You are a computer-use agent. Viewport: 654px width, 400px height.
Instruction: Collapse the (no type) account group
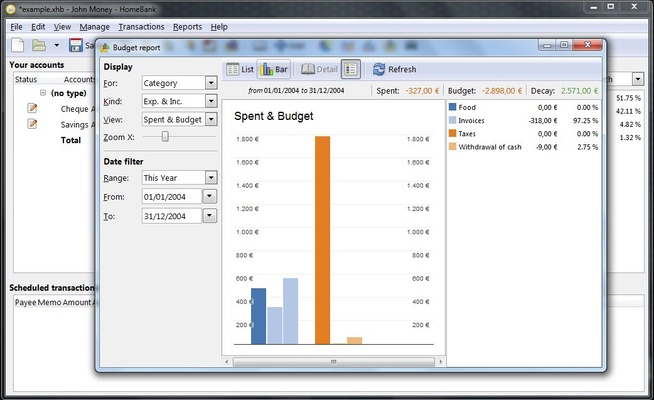click(44, 93)
